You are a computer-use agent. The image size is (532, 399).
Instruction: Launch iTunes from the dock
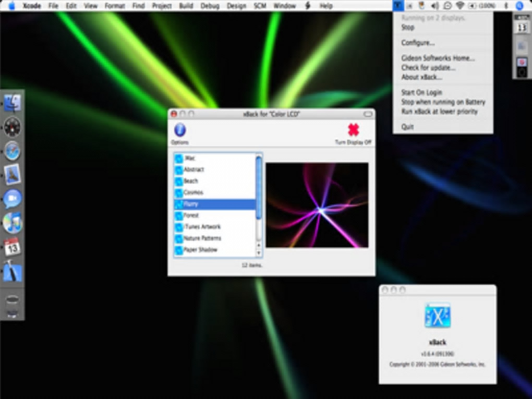[12, 222]
